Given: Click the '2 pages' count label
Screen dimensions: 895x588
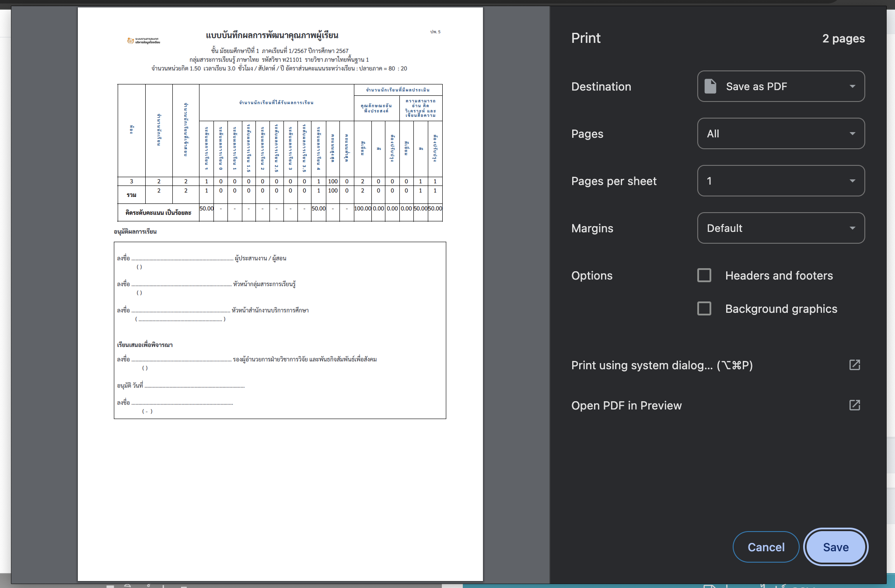Looking at the screenshot, I should coord(843,38).
